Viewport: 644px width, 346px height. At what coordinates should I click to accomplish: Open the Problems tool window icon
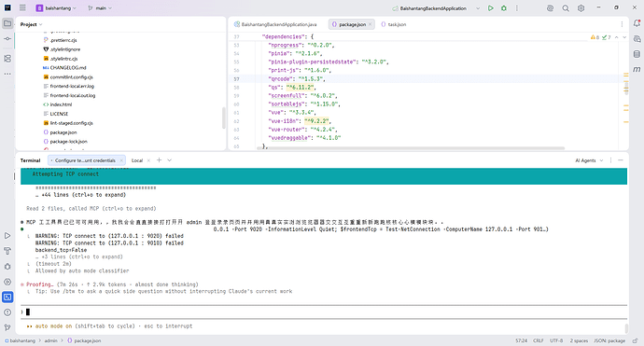coord(7,312)
